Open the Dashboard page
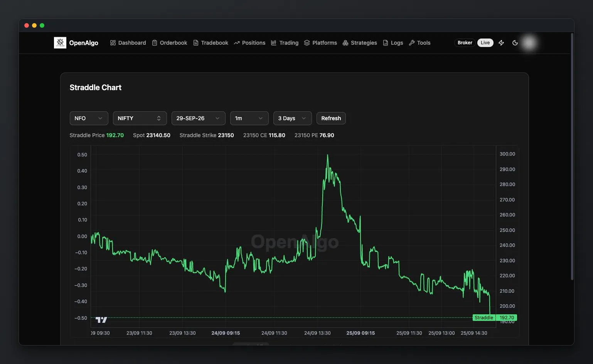This screenshot has width=593, height=364. (x=128, y=43)
